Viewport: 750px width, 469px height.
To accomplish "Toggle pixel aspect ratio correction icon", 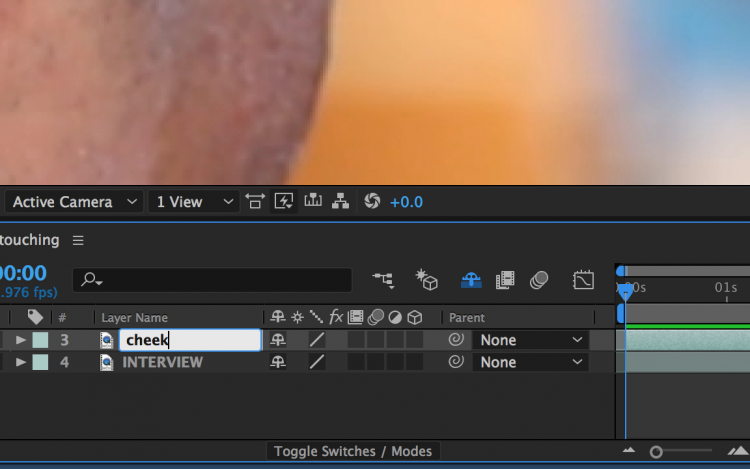I will [255, 201].
